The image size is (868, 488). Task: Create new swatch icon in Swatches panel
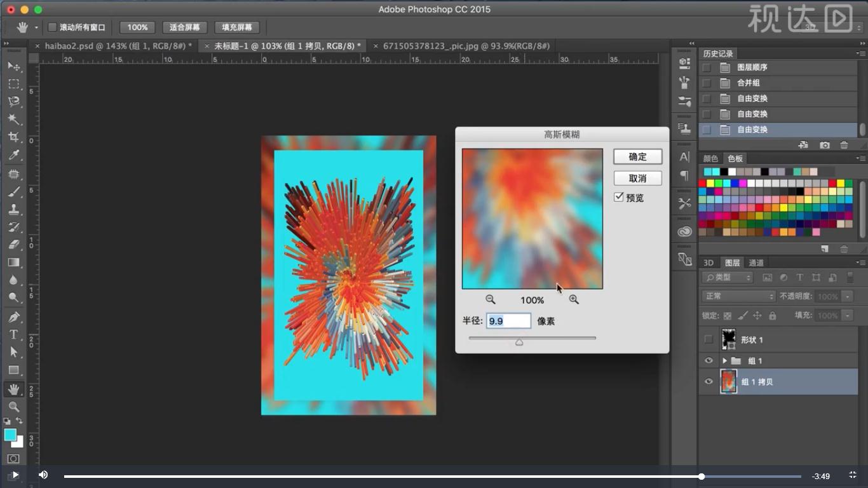tap(825, 249)
